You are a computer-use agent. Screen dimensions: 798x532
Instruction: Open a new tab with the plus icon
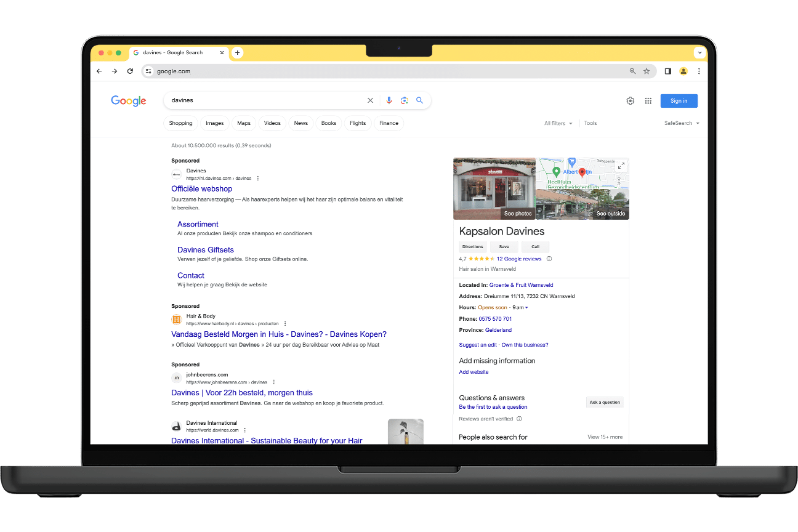238,53
